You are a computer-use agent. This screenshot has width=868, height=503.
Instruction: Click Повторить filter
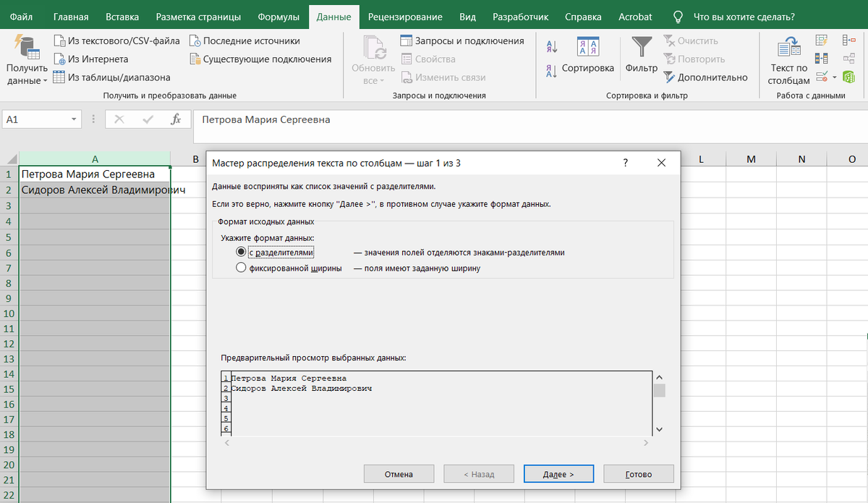(694, 59)
